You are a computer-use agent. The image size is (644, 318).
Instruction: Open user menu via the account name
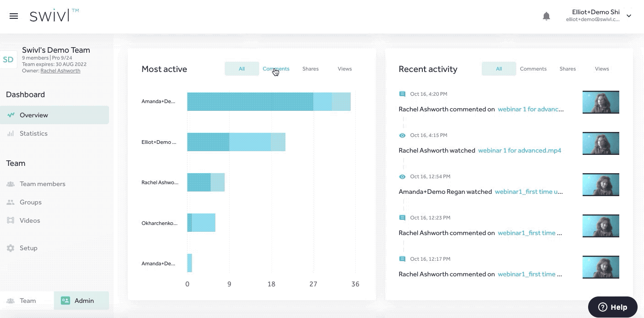point(595,12)
